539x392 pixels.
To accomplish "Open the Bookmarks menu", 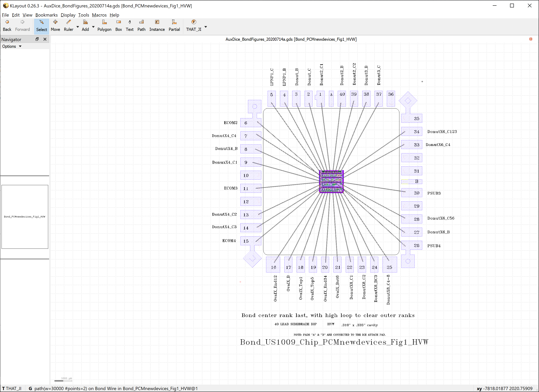I will point(46,15).
